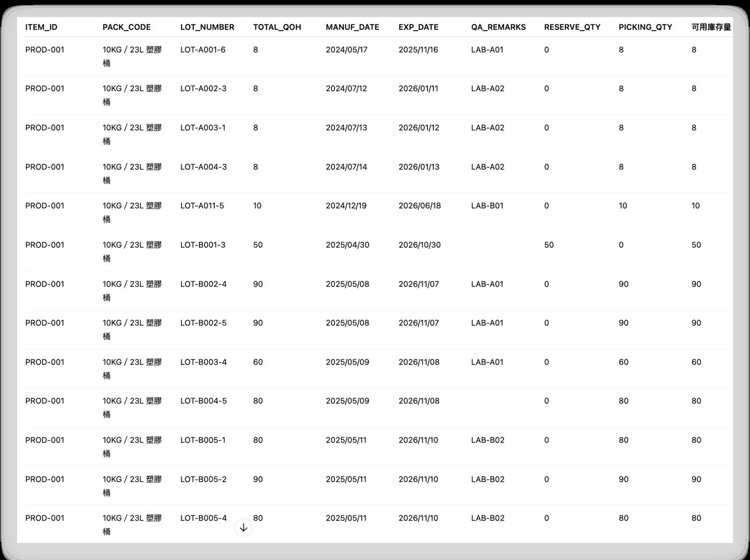Select the QA_REMARKS column header

(498, 27)
